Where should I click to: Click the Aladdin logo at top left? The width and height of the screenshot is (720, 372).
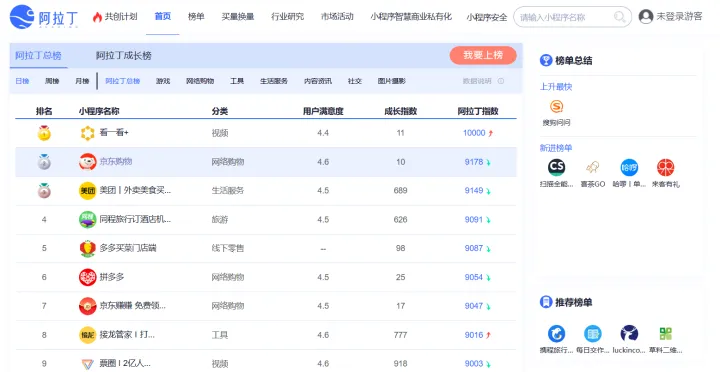[x=44, y=17]
